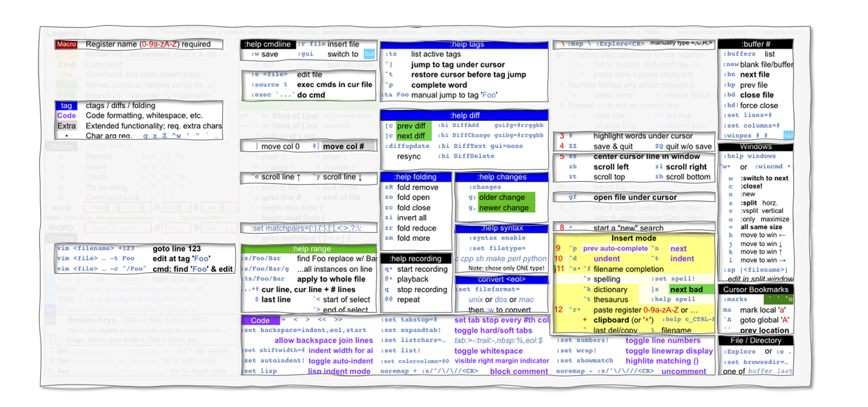Click the 'last line' range entry
868x407 pixels.
(276, 300)
